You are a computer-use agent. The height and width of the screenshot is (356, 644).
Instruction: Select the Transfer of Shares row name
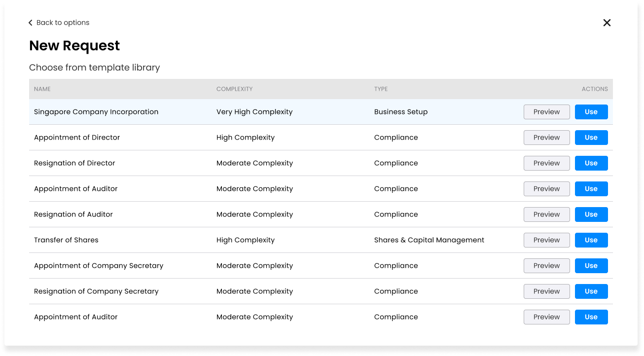(66, 240)
